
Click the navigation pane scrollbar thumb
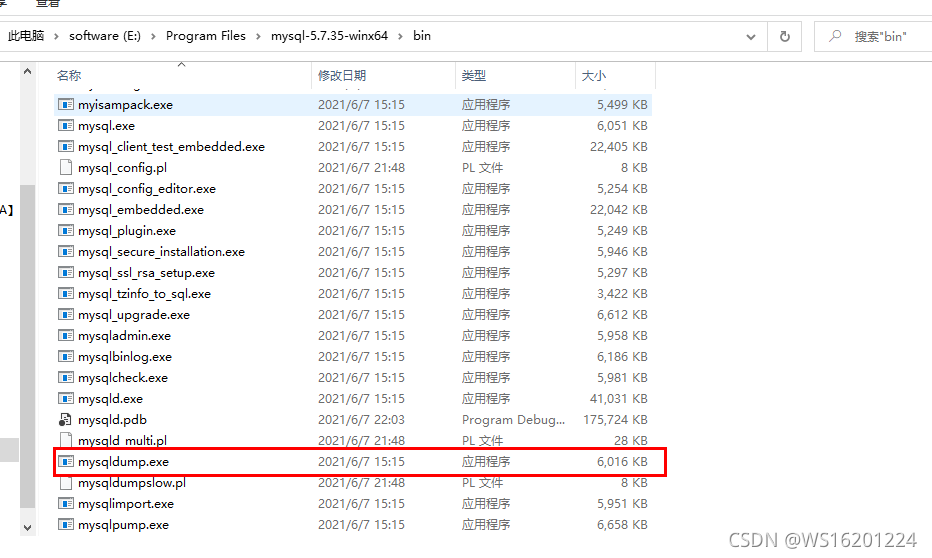tap(27, 346)
